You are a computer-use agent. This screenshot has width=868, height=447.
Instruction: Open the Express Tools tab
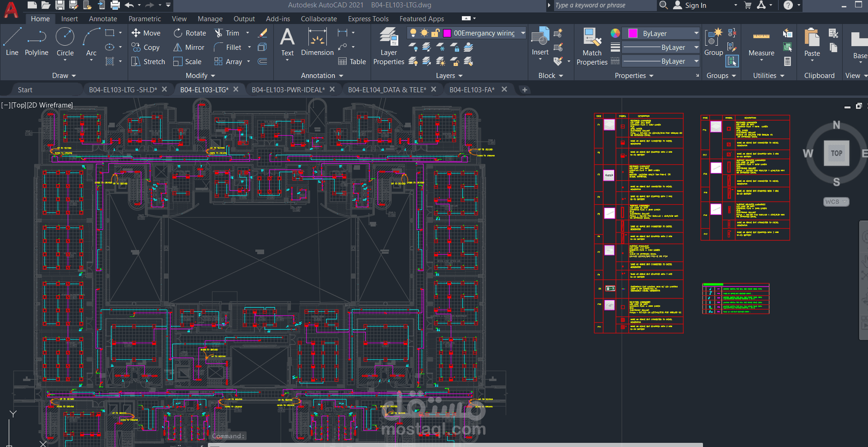tap(368, 19)
